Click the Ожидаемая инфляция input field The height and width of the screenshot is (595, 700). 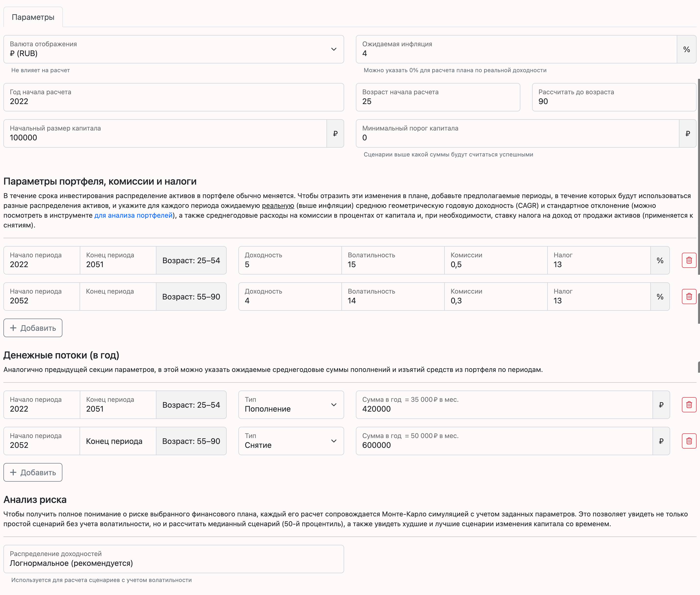(516, 49)
